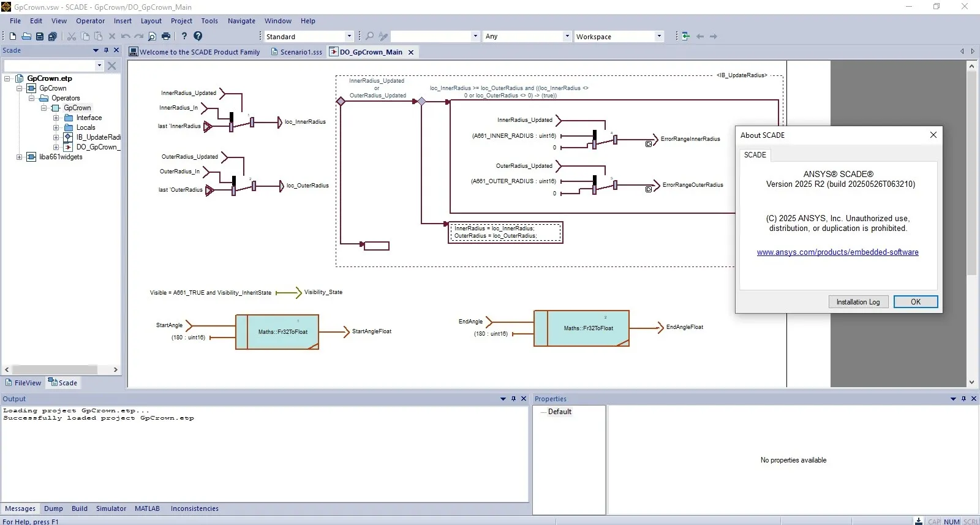
Task: Click the Paste toolbar icon
Action: (x=98, y=37)
